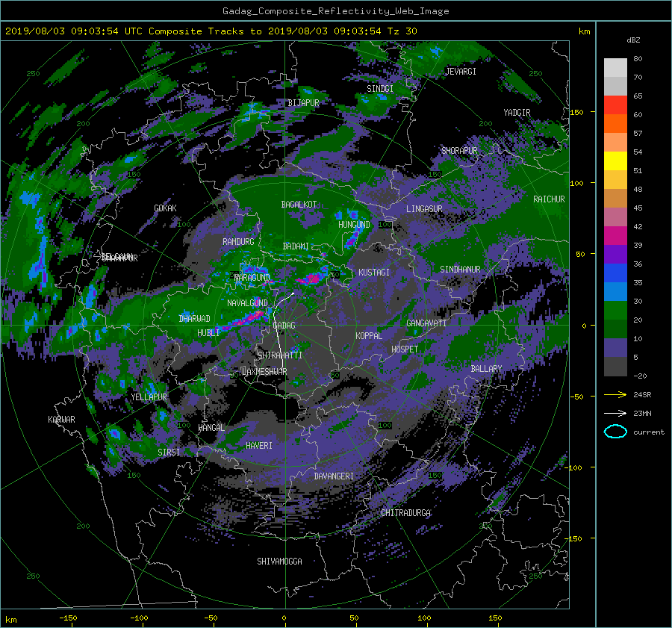Click the 'km' label at top right
The image size is (672, 628).
pyautogui.click(x=584, y=31)
